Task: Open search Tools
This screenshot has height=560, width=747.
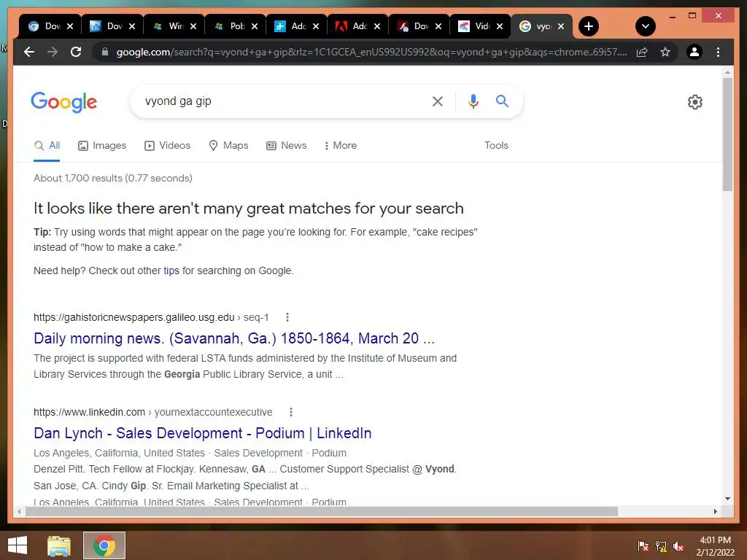Action: [496, 146]
